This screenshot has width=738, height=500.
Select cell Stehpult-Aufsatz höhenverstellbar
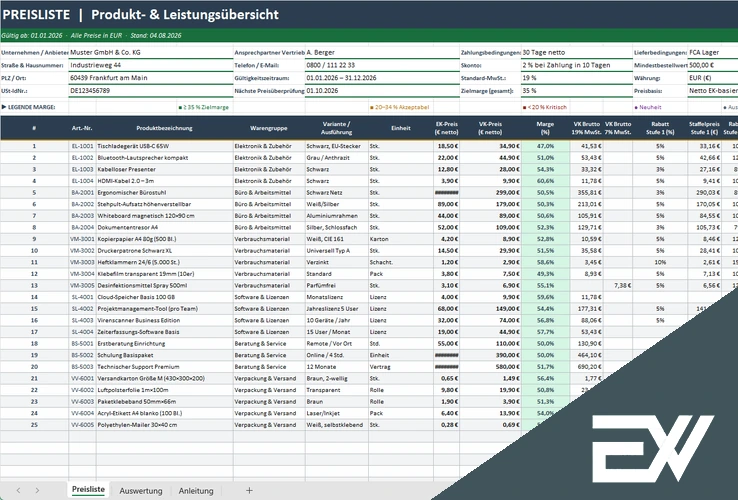[165, 204]
